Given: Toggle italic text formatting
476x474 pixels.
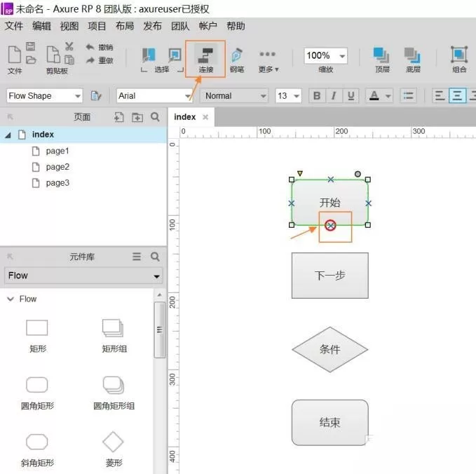Looking at the screenshot, I should pos(334,96).
